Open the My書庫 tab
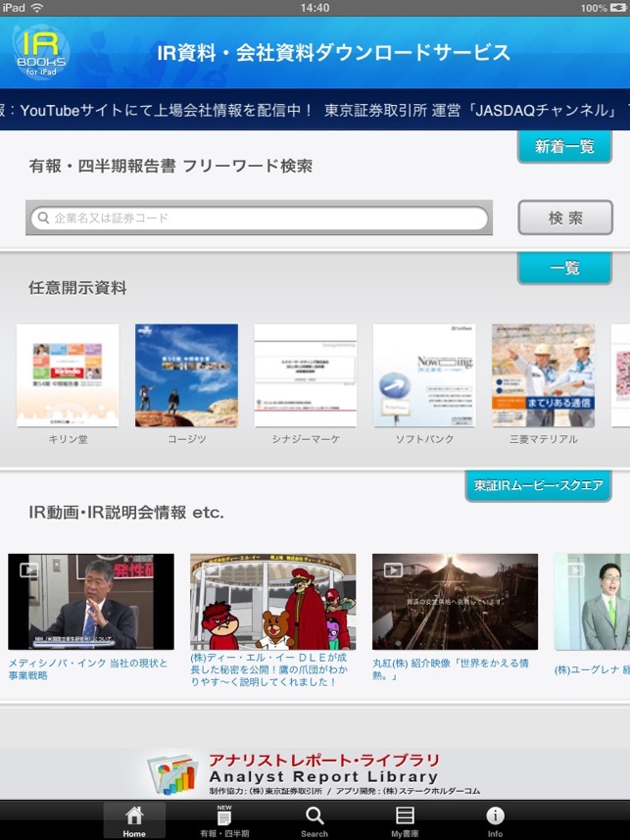Screen dimensions: 630x840 point(405,820)
